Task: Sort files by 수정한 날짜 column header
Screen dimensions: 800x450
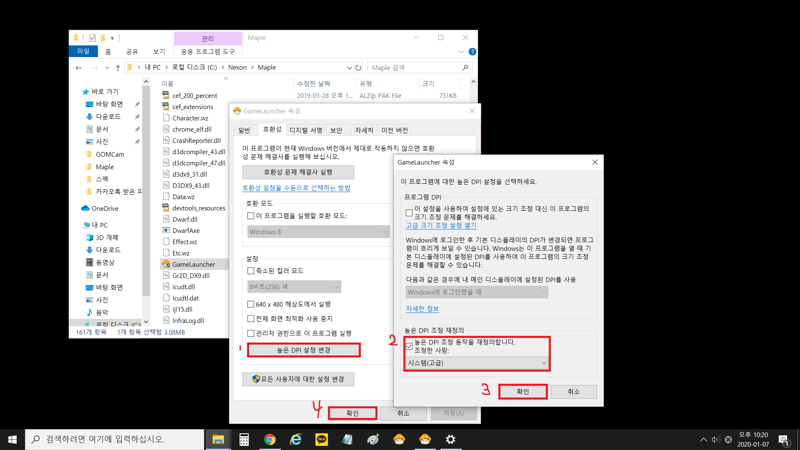Action: [x=314, y=84]
